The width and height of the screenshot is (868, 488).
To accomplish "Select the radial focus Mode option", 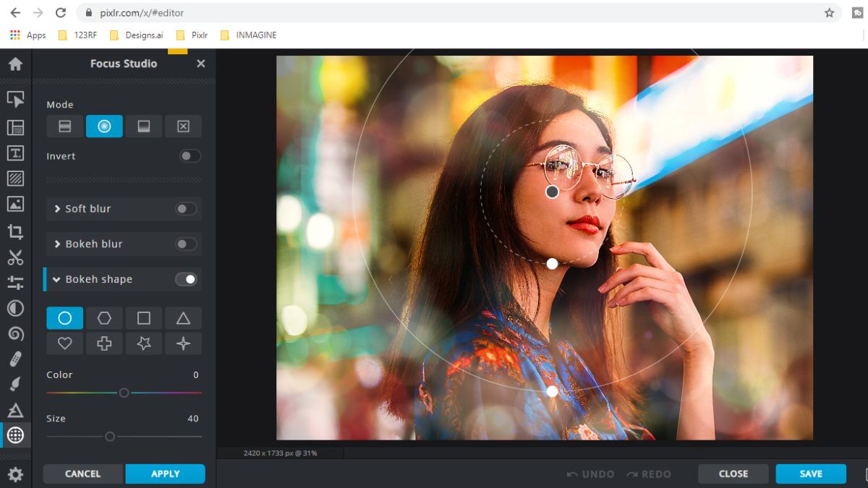I will coord(103,126).
